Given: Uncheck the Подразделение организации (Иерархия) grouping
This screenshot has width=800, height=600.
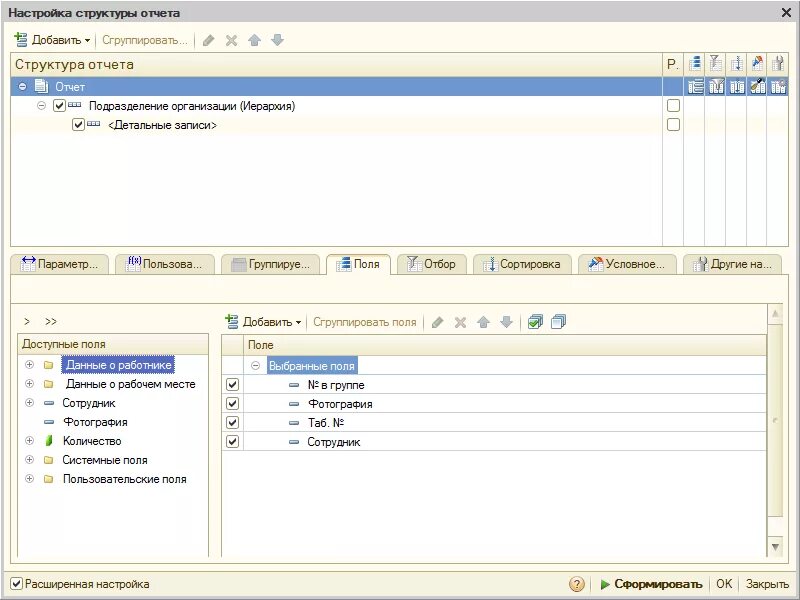Looking at the screenshot, I should pos(60,106).
